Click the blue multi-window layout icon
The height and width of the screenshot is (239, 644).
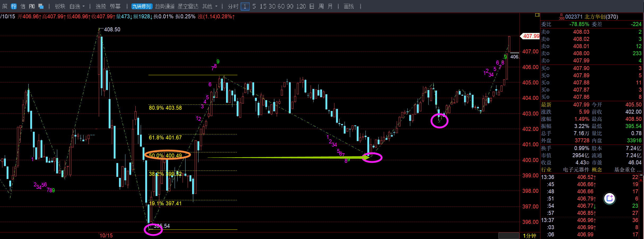coord(41,6)
